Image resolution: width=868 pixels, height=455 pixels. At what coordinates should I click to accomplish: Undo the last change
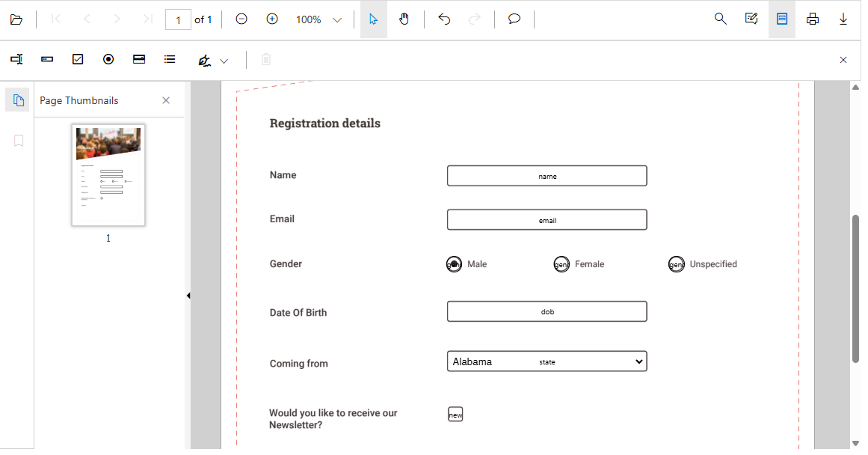coord(443,19)
